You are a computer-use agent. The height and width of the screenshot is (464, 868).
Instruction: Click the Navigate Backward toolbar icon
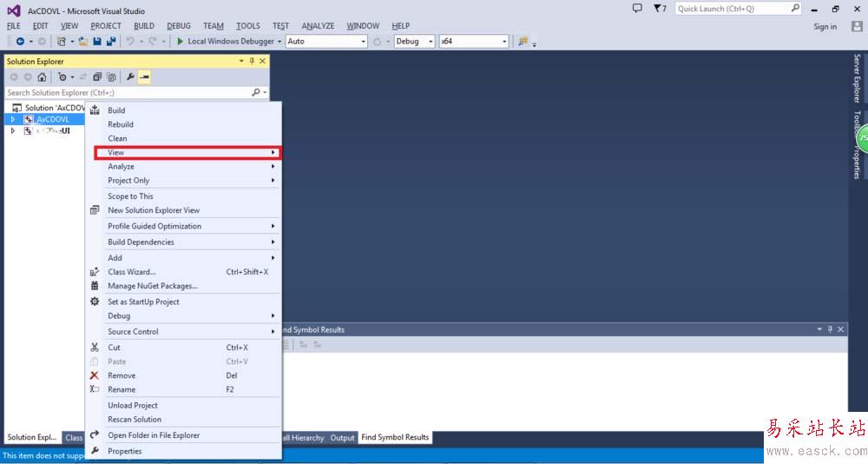click(20, 41)
